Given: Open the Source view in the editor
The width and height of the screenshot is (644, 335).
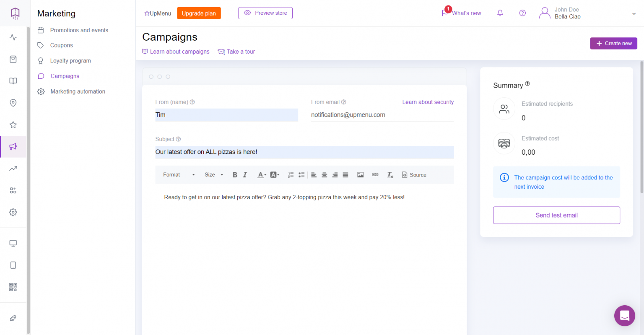Looking at the screenshot, I should (x=414, y=174).
